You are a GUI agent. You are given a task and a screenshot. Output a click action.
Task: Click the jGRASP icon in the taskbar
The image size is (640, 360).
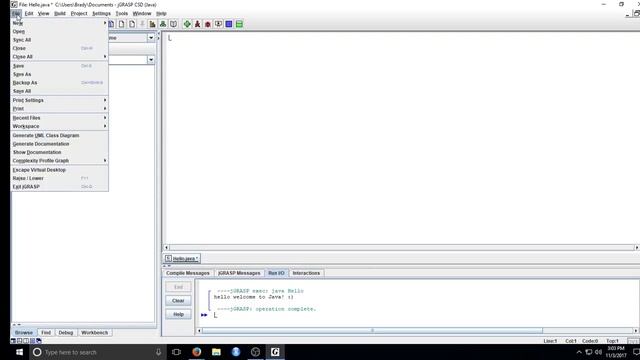(x=275, y=352)
